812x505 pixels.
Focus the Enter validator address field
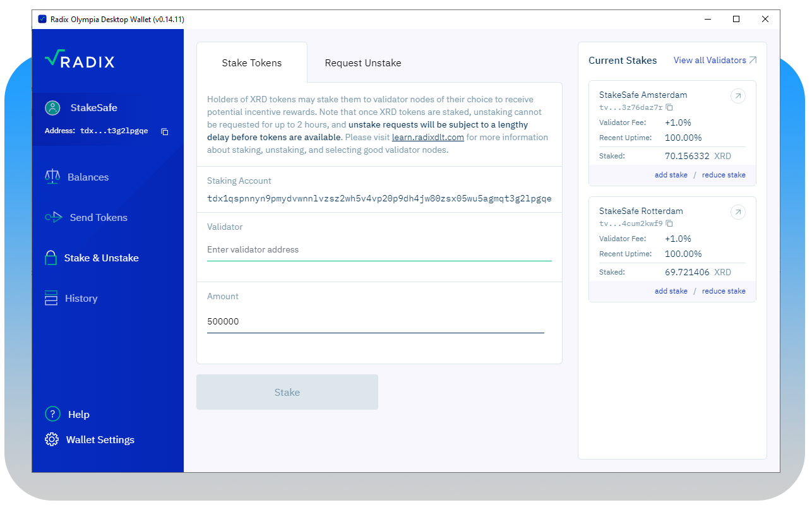pos(379,250)
